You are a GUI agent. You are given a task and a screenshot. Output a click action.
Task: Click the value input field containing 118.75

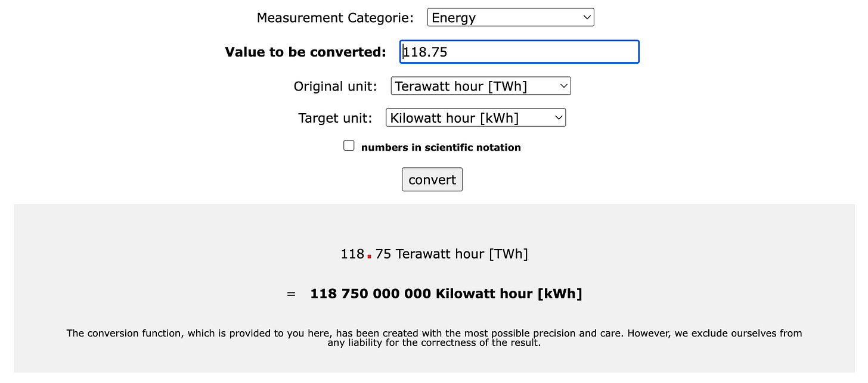pos(519,52)
